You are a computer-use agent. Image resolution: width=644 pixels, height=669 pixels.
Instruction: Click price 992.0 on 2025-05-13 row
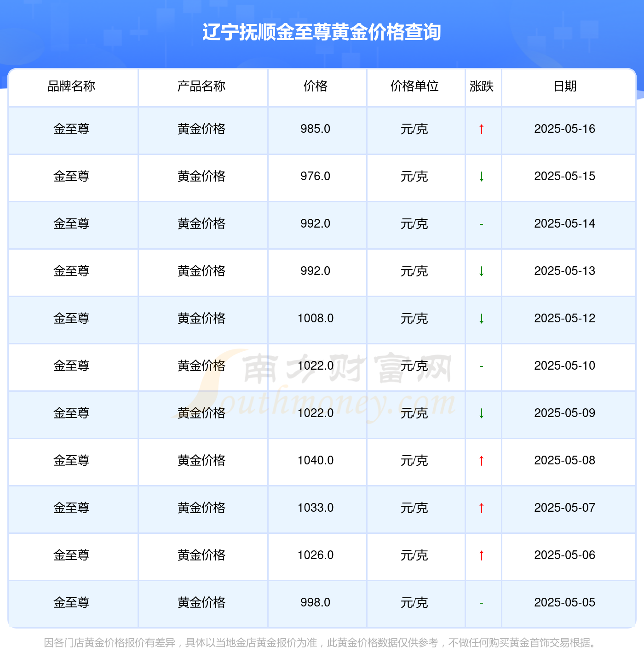[x=316, y=271]
